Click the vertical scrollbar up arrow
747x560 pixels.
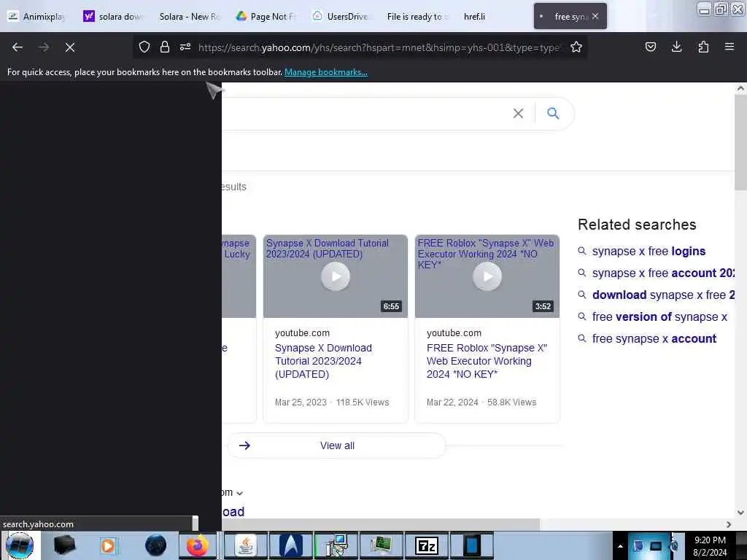740,88
